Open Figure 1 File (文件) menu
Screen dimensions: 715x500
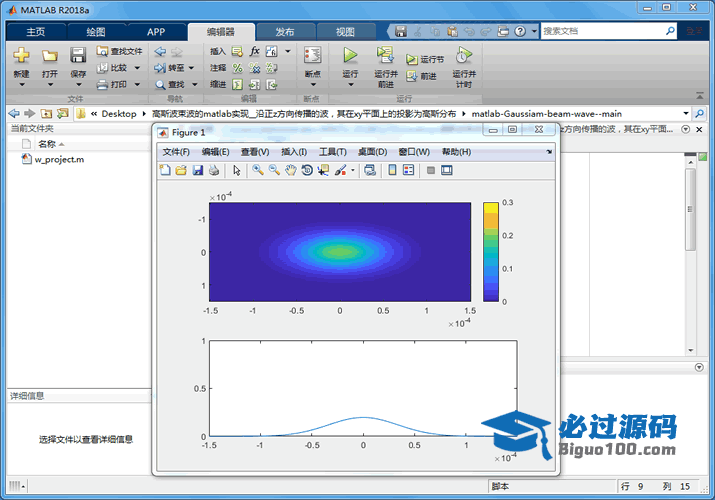pos(176,152)
